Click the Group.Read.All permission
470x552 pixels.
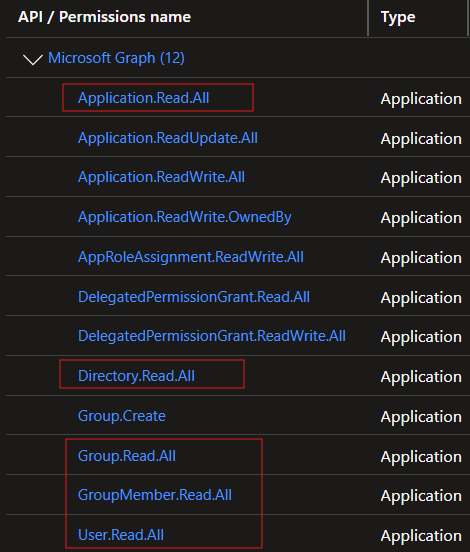(127, 456)
